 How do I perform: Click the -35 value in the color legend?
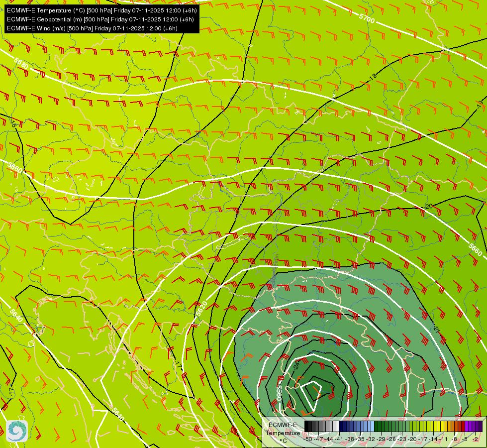(360, 439)
